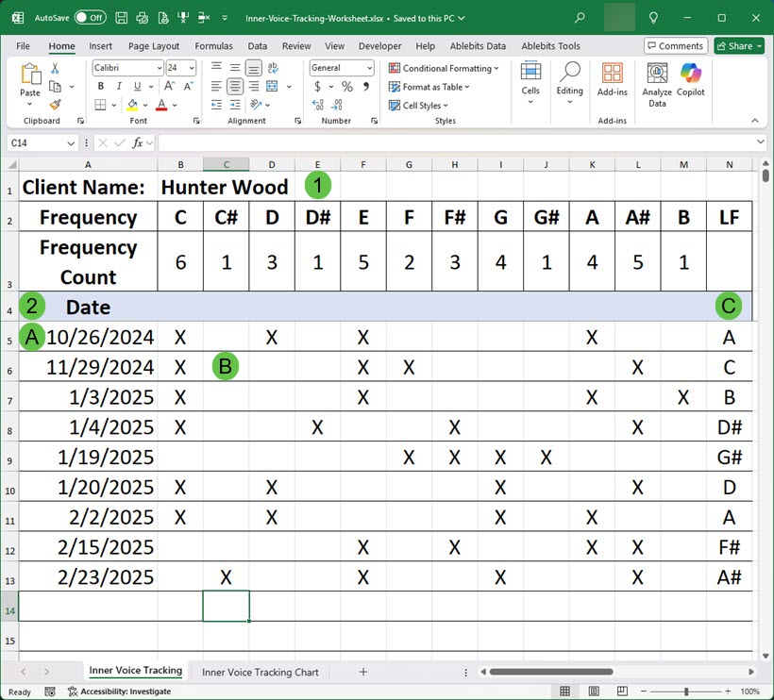Click the Share button
The width and height of the screenshot is (774, 700).
739,45
